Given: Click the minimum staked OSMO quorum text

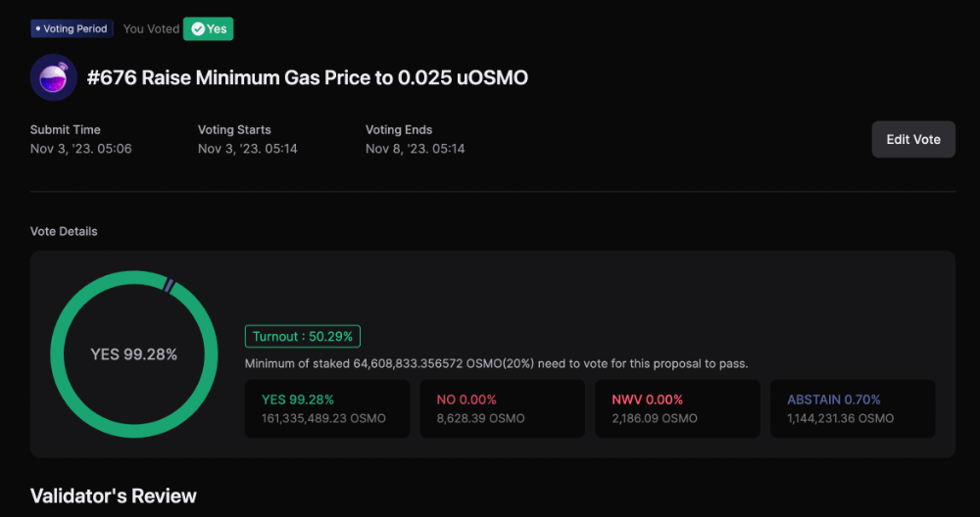Looking at the screenshot, I should (496, 363).
